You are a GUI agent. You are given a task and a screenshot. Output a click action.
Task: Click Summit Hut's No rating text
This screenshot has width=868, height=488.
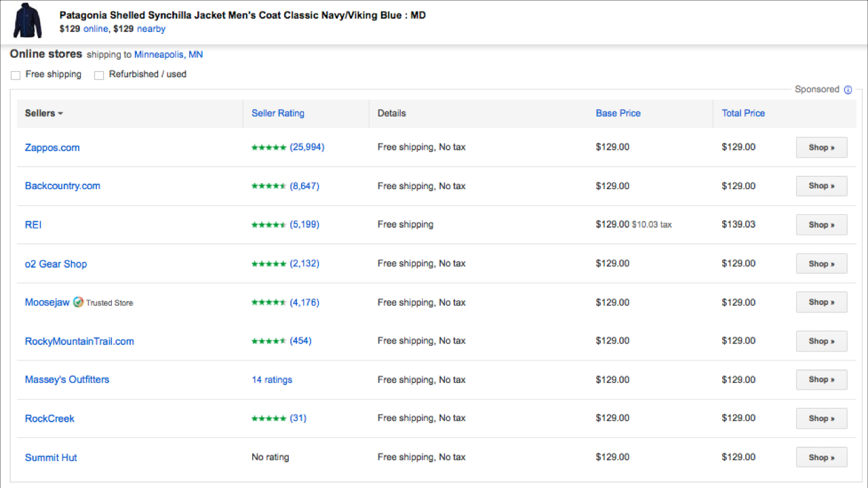[270, 457]
